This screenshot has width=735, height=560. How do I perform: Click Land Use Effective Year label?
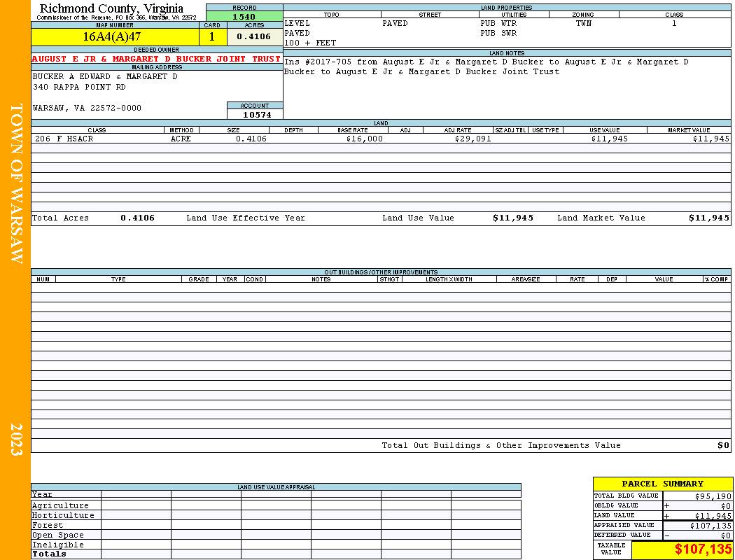(x=245, y=218)
